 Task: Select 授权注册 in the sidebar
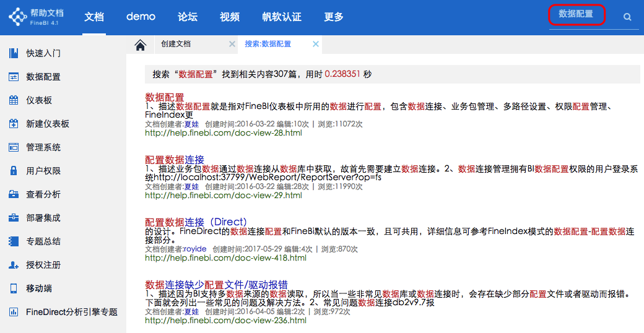43,265
